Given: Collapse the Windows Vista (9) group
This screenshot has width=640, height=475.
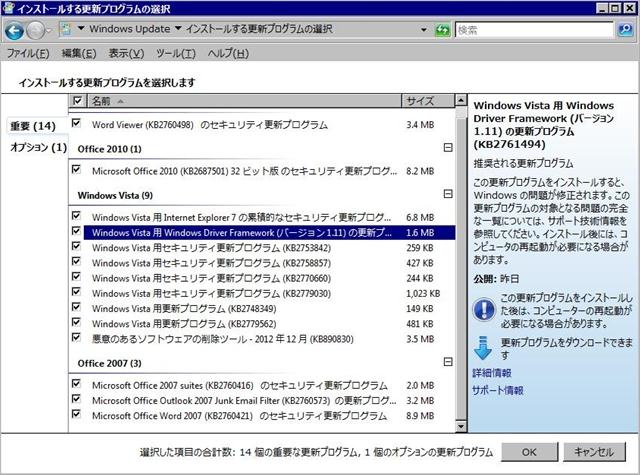Looking at the screenshot, I should pyautogui.click(x=448, y=193).
